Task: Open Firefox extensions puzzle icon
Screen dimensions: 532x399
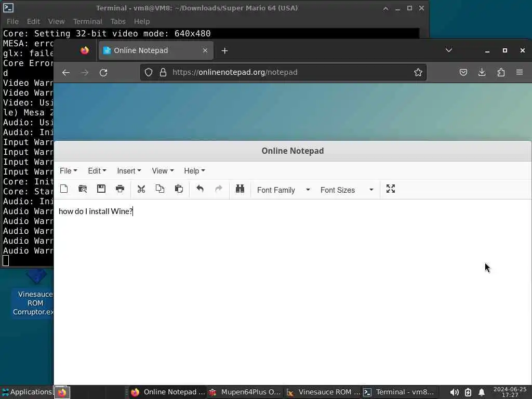Action: [x=501, y=72]
